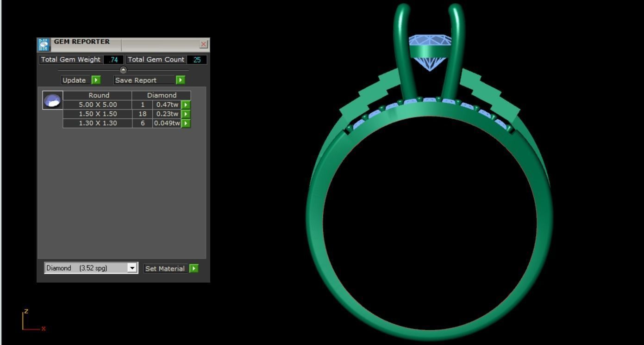This screenshot has height=345, width=644.
Task: Click the 0.049tw weight cell
Action: (167, 123)
